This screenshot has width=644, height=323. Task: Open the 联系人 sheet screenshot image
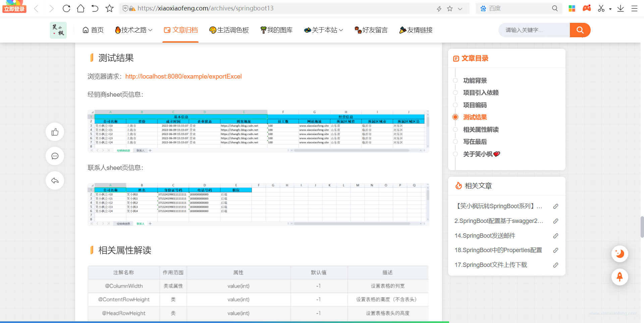coord(258,204)
